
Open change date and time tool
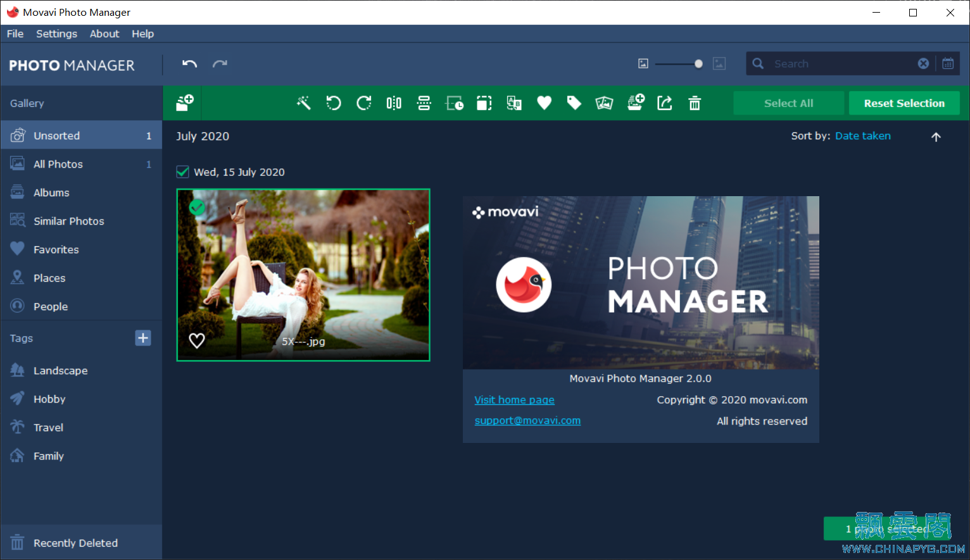[455, 103]
